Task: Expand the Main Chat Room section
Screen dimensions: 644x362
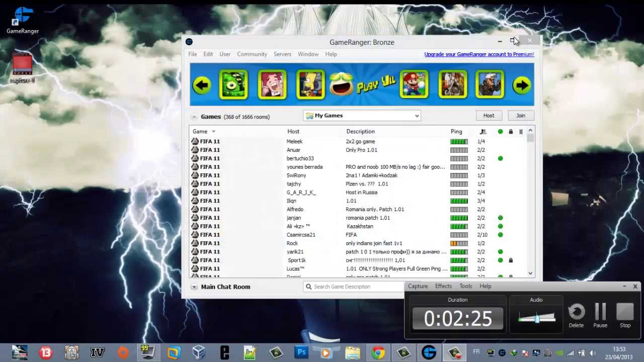Action: click(194, 287)
